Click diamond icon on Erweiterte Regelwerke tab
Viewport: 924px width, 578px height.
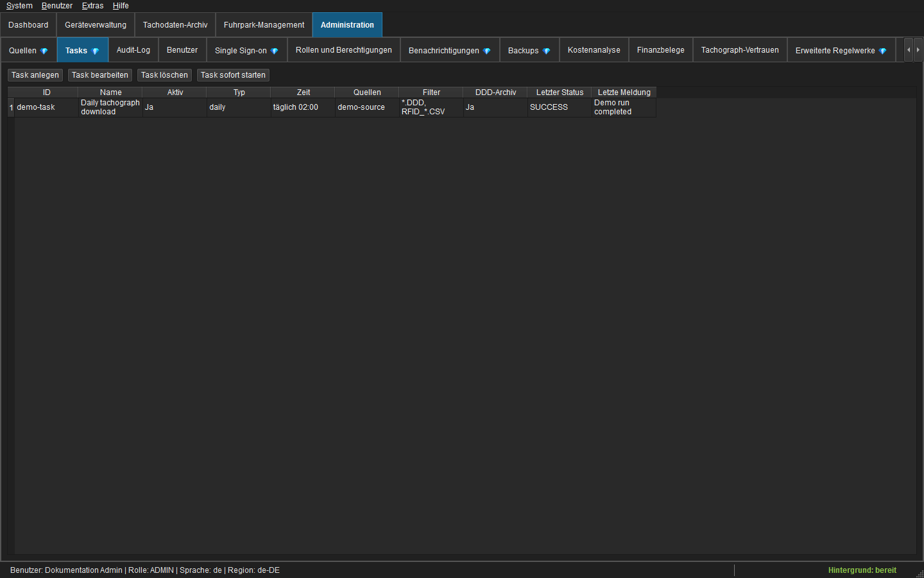(x=883, y=51)
